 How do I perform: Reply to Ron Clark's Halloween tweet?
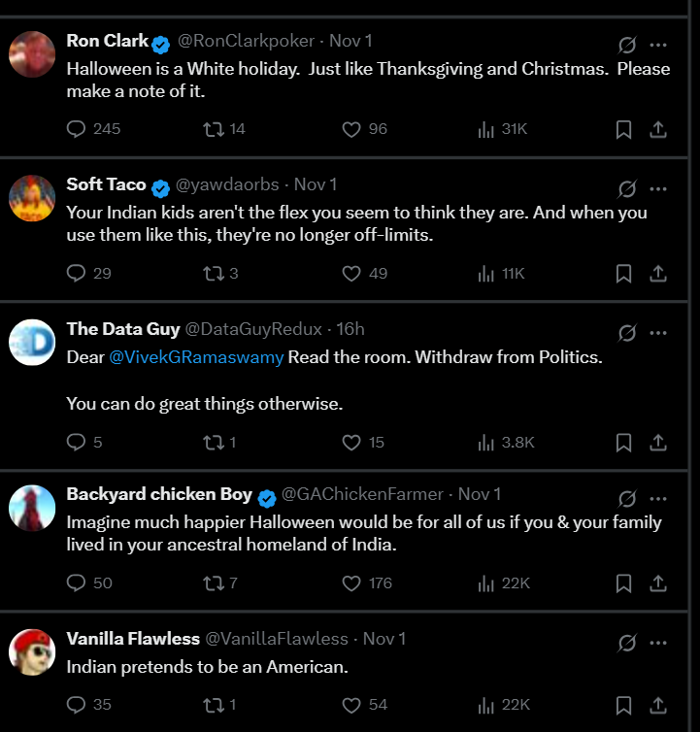click(77, 129)
